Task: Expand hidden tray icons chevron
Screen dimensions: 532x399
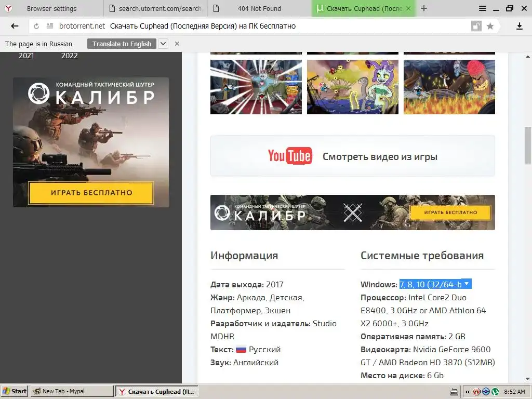Action: pyautogui.click(x=468, y=392)
